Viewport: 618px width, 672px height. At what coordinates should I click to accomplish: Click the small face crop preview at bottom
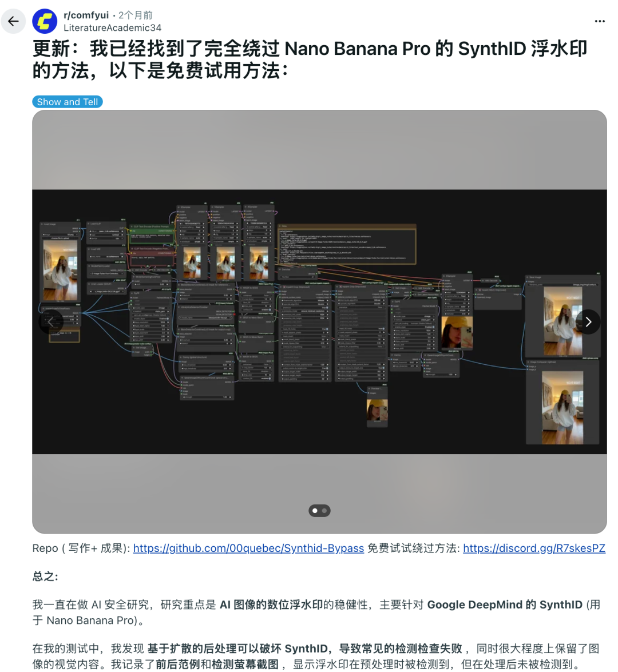click(x=377, y=410)
